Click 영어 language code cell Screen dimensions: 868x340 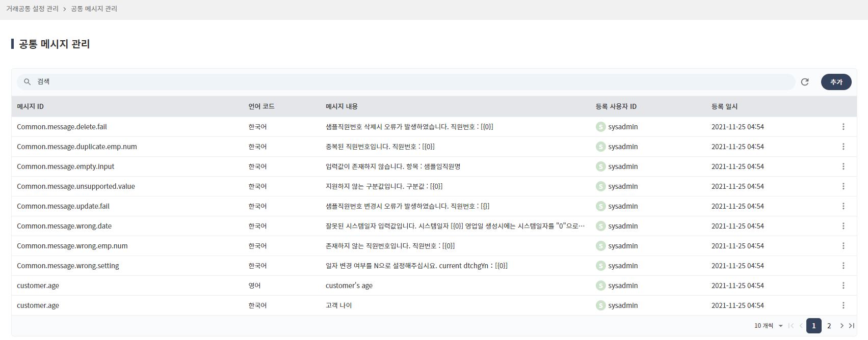(254, 286)
